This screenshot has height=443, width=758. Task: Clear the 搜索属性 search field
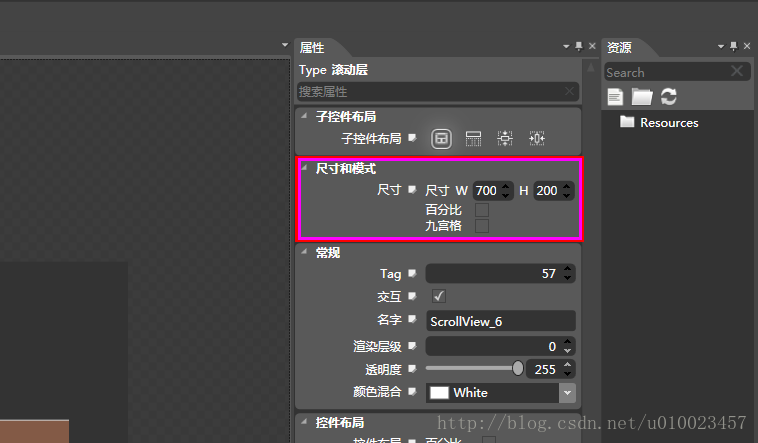tap(569, 91)
